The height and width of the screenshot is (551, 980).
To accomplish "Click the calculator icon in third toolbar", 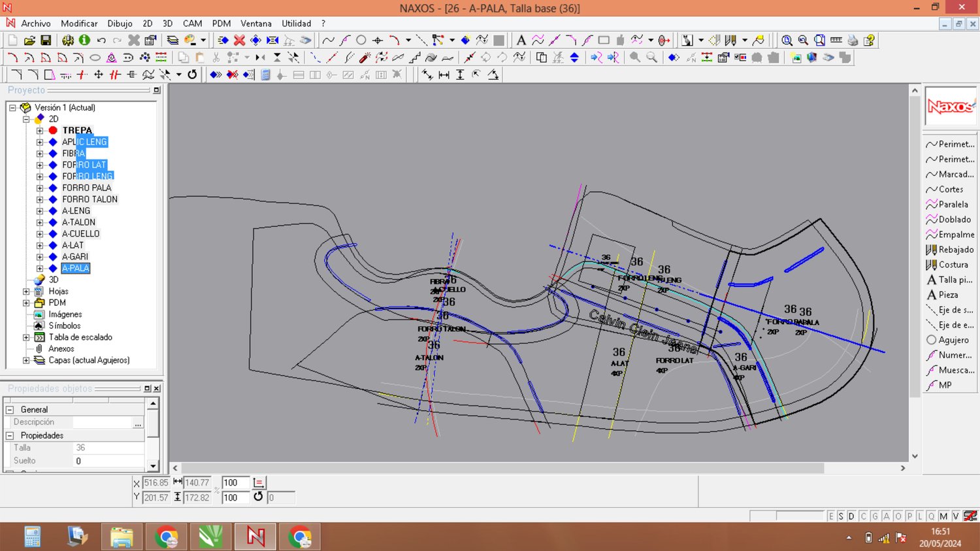I will 265,75.
